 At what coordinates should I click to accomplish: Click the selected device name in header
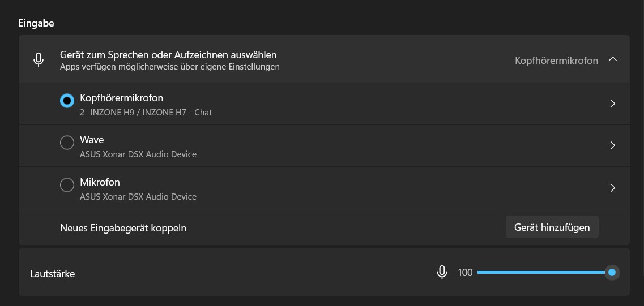(x=556, y=61)
